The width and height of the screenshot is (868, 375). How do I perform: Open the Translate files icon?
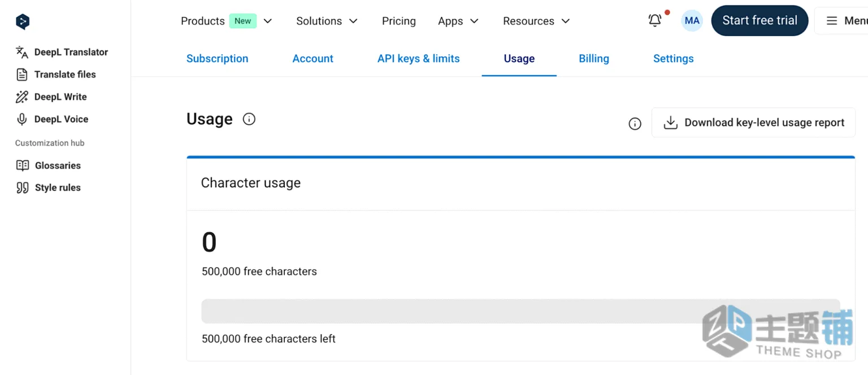point(22,75)
